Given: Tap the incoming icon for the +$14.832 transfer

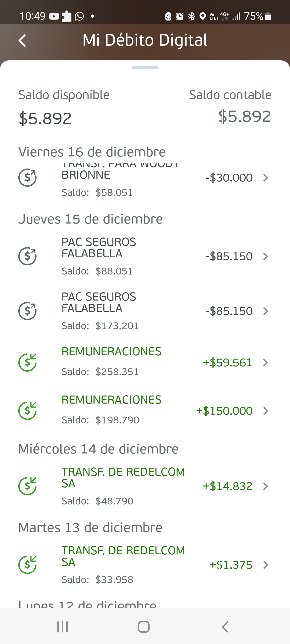Looking at the screenshot, I should pyautogui.click(x=27, y=486).
